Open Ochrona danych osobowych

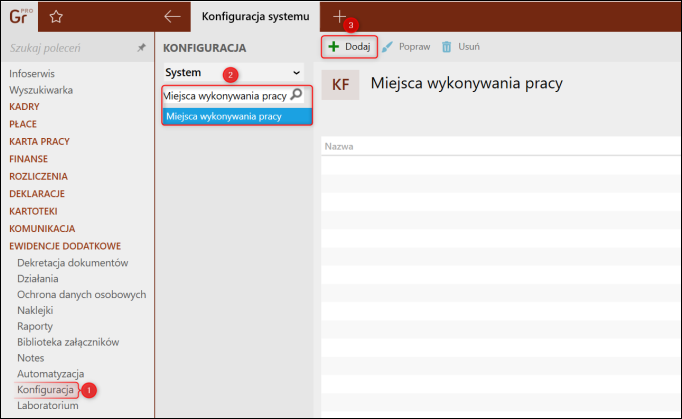pyautogui.click(x=82, y=295)
